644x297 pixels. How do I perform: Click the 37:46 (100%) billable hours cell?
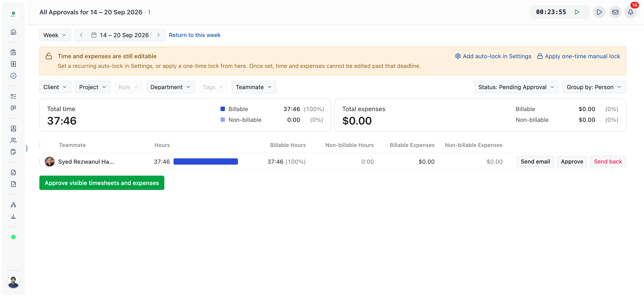(x=286, y=162)
